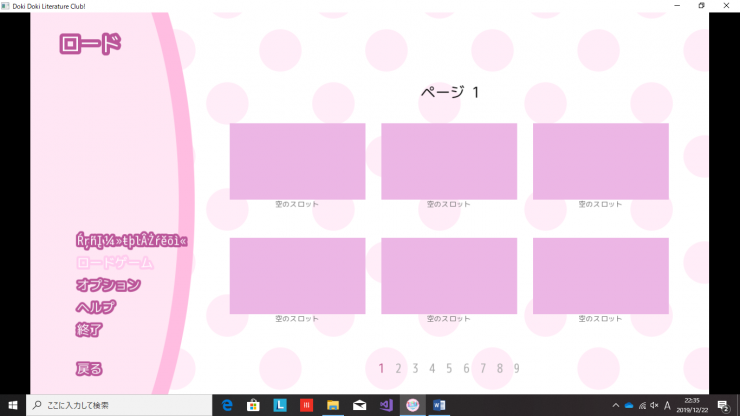Open the Action Center notifications icon
The height and width of the screenshot is (416, 740).
(723, 405)
